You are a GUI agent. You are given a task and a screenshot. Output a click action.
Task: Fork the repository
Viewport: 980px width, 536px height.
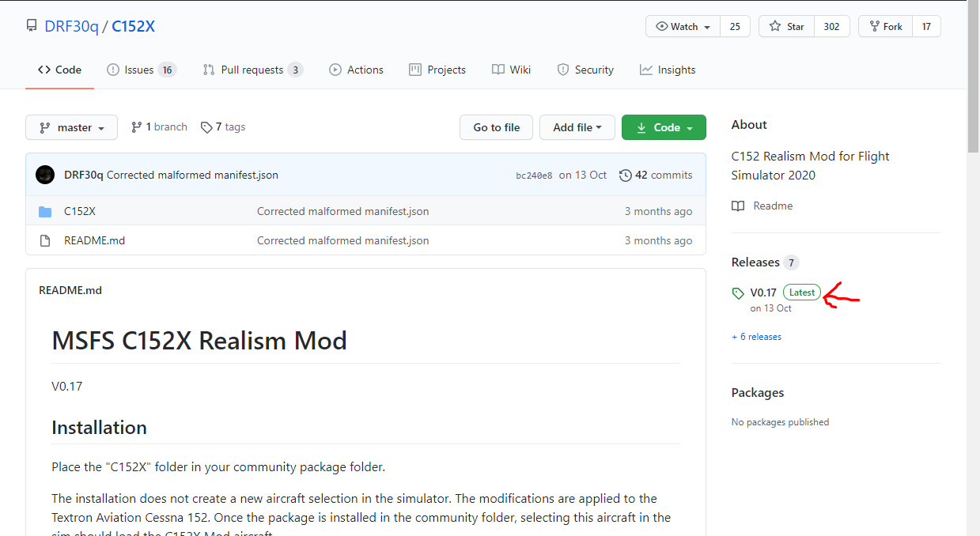(886, 26)
